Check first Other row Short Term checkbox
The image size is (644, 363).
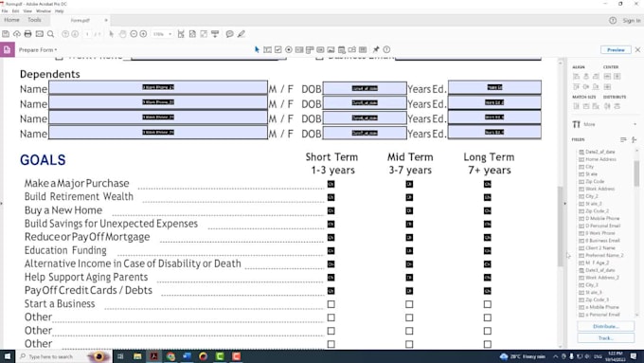coord(331,318)
